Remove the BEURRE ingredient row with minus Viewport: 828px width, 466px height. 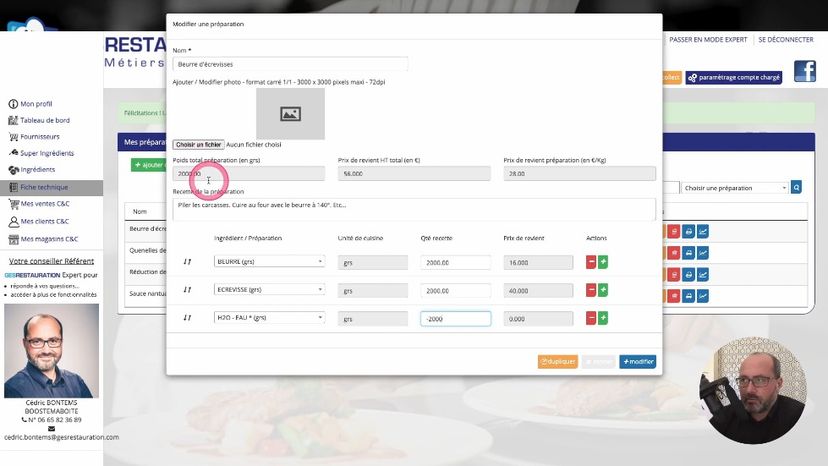click(x=591, y=262)
